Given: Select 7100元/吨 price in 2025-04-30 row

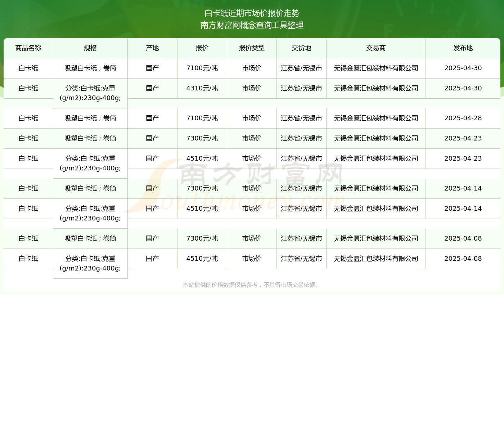Looking at the screenshot, I should click(202, 68).
